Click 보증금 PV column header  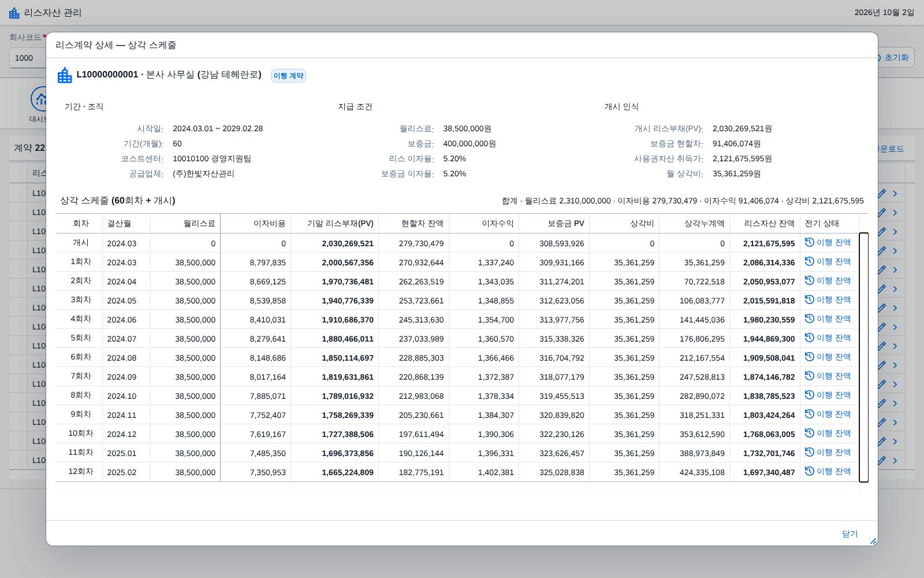point(554,224)
